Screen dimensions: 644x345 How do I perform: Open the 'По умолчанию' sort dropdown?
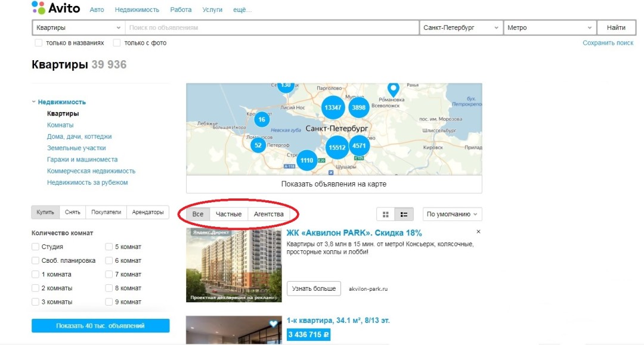pyautogui.click(x=452, y=215)
